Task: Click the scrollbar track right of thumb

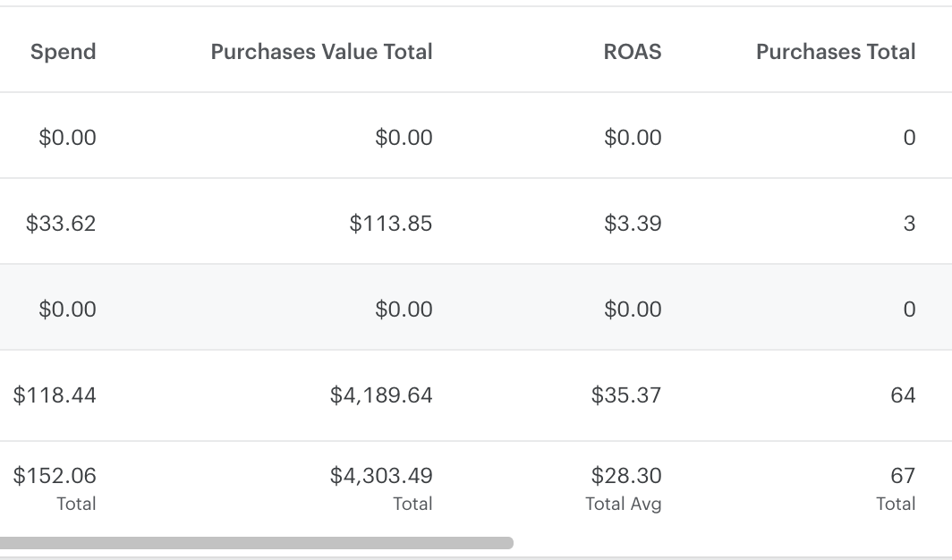Action: pyautogui.click(x=732, y=542)
